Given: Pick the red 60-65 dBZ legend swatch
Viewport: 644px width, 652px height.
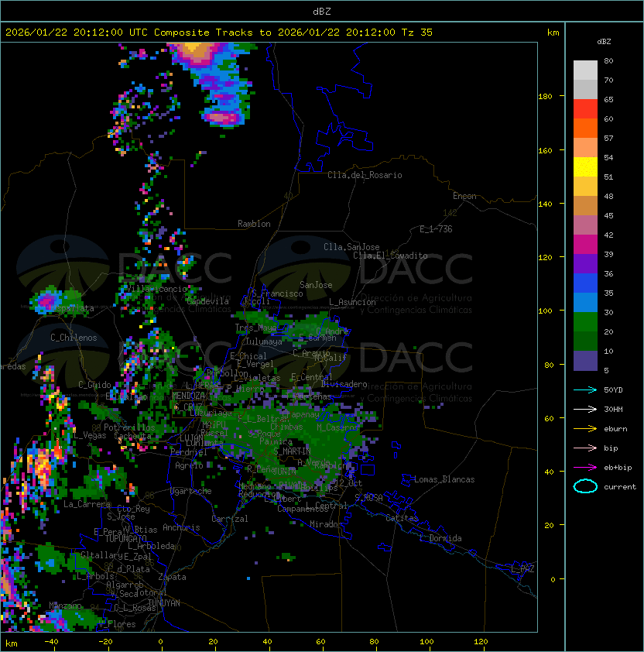Looking at the screenshot, I should (x=585, y=109).
